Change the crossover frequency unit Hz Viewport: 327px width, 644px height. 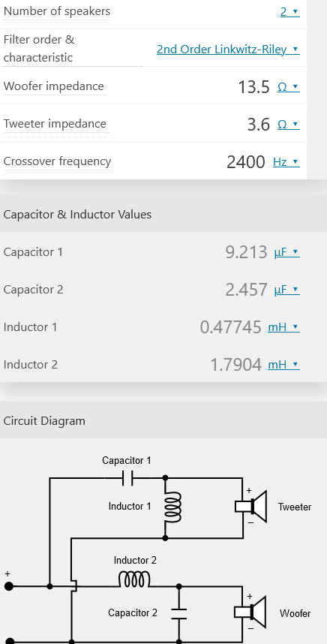click(286, 162)
